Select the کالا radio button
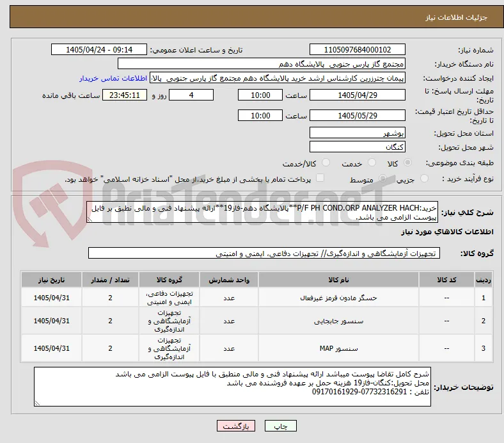The height and width of the screenshot is (443, 504). (x=407, y=163)
